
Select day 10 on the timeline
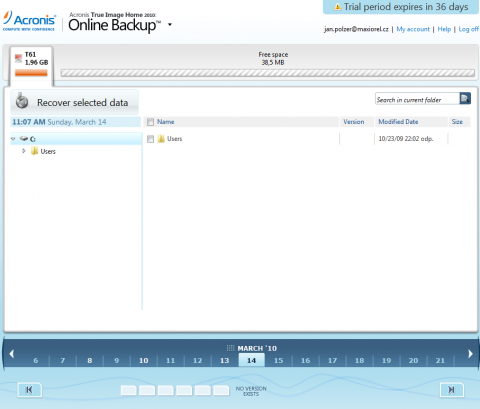pos(144,360)
